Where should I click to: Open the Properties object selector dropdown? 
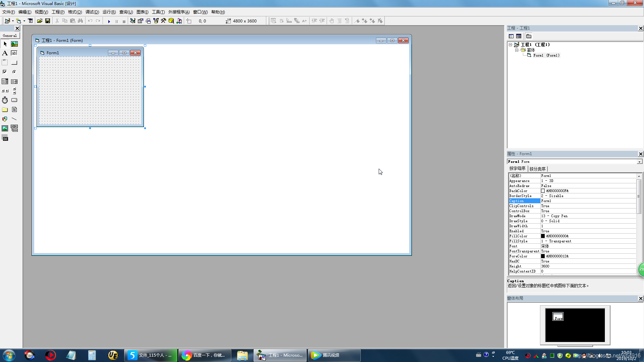(639, 162)
